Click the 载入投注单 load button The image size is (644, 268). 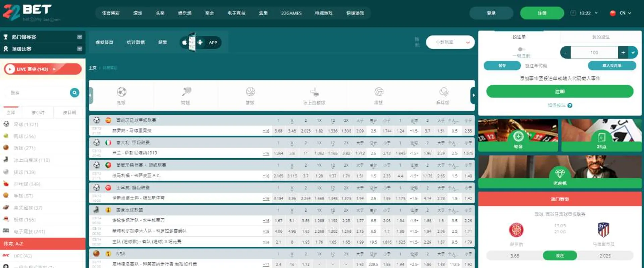point(612,66)
